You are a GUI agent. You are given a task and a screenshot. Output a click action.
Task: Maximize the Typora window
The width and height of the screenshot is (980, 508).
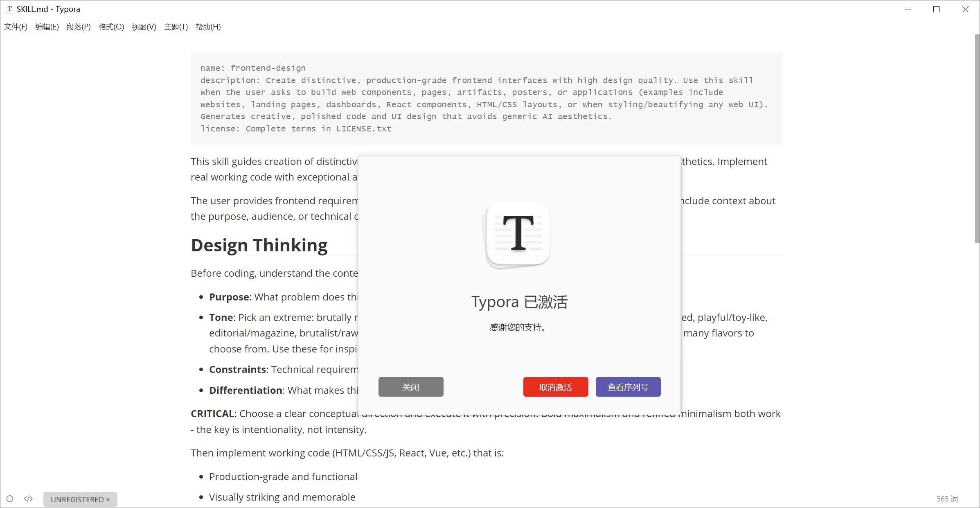936,9
